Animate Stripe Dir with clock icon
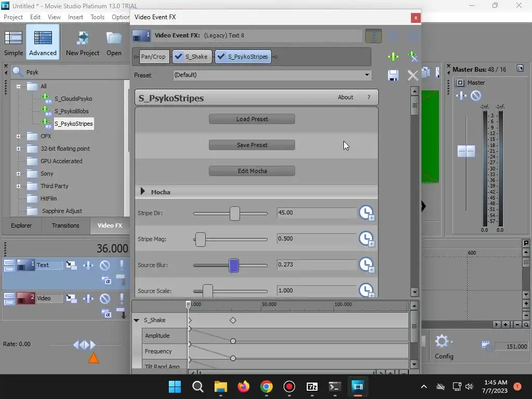 pos(366,213)
